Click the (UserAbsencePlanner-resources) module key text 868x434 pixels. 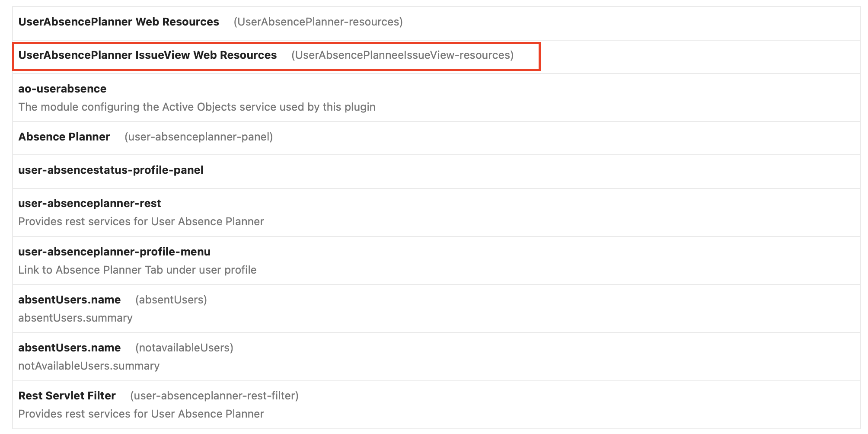[x=318, y=22]
